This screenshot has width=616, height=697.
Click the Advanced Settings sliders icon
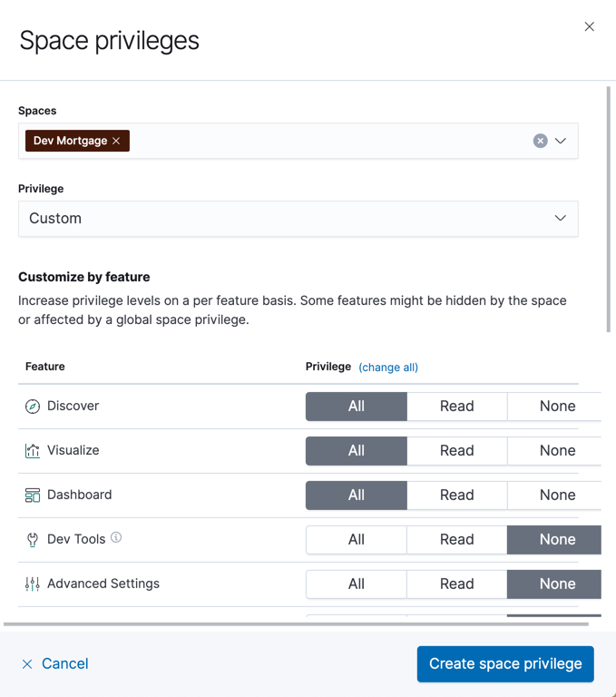(x=33, y=584)
